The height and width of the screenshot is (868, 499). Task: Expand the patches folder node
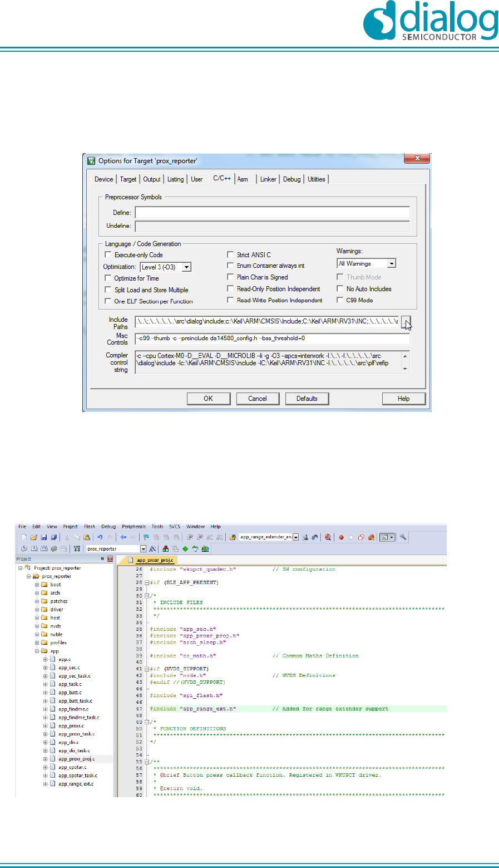(x=37, y=601)
